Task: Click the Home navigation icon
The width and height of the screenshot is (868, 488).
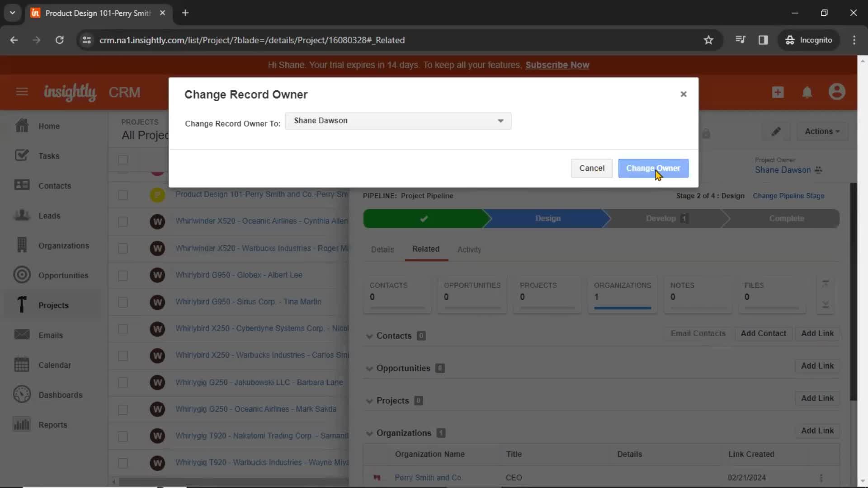Action: 21,125
